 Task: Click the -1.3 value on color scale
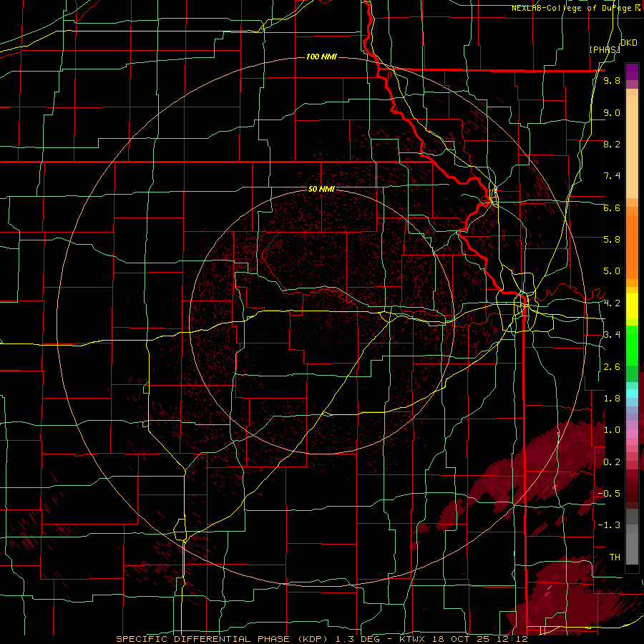pos(609,525)
